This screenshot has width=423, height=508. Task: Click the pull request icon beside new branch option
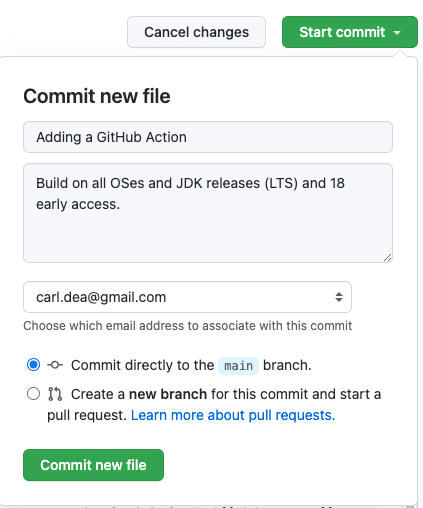pos(55,394)
